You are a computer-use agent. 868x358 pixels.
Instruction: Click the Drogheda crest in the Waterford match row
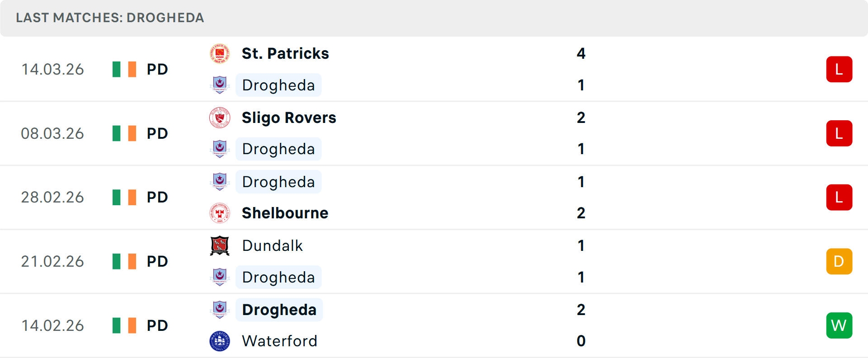tap(219, 310)
